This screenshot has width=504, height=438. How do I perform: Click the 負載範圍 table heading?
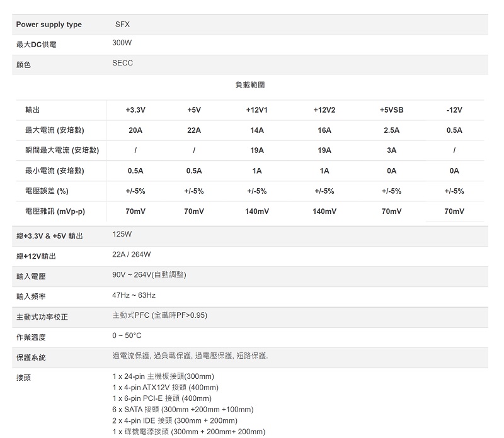pos(250,85)
